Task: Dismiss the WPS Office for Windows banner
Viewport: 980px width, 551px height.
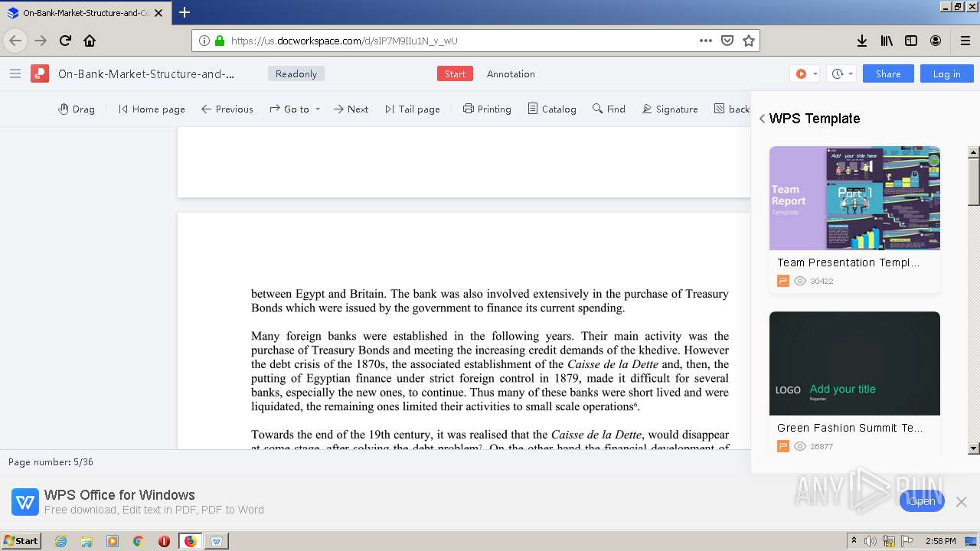Action: click(x=962, y=501)
